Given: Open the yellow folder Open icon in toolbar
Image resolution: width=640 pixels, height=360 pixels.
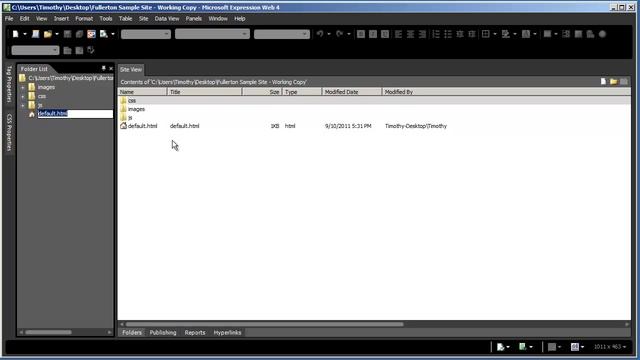Looking at the screenshot, I should tap(48, 34).
